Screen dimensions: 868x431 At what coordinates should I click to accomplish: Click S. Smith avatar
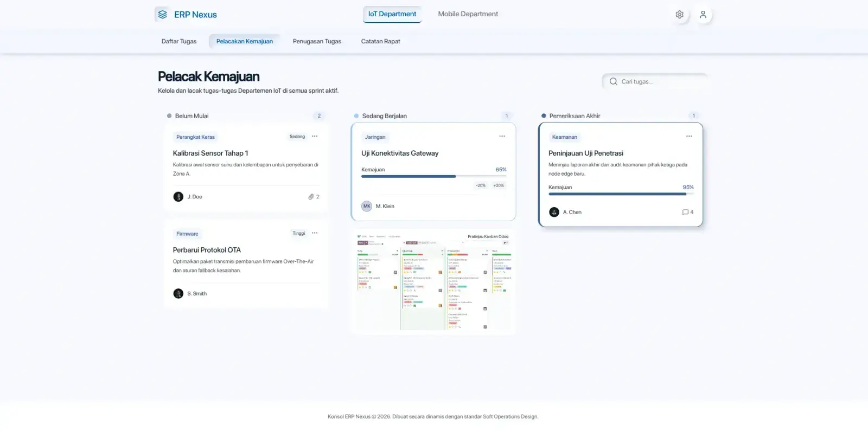tap(178, 293)
